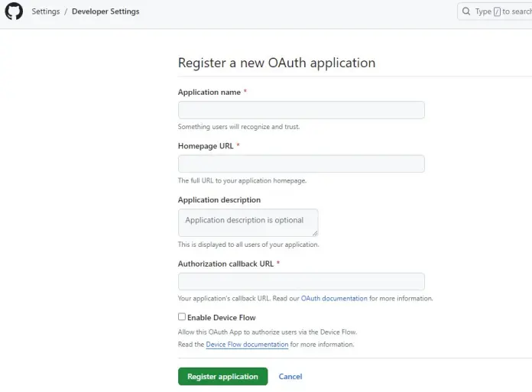This screenshot has width=532, height=392.
Task: Go to the Developer Settings breadcrumb
Action: click(105, 11)
